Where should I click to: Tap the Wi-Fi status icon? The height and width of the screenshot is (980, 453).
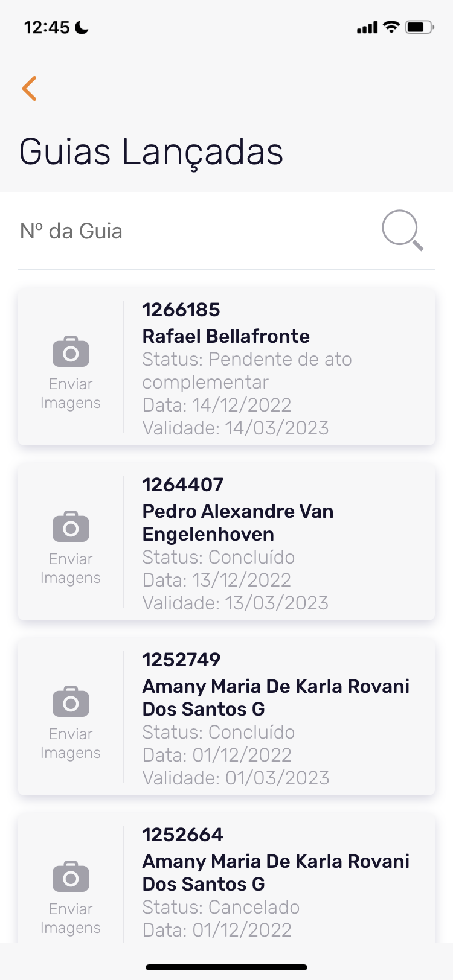coord(391,27)
